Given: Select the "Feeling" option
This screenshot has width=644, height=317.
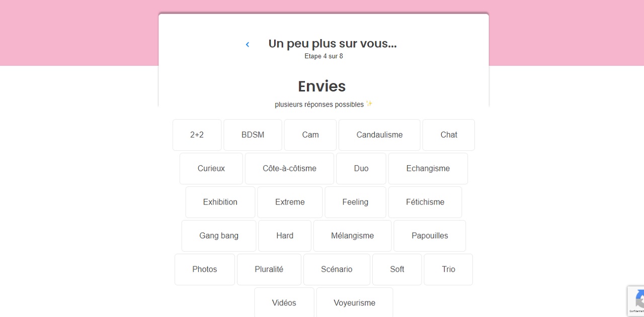Looking at the screenshot, I should [355, 202].
